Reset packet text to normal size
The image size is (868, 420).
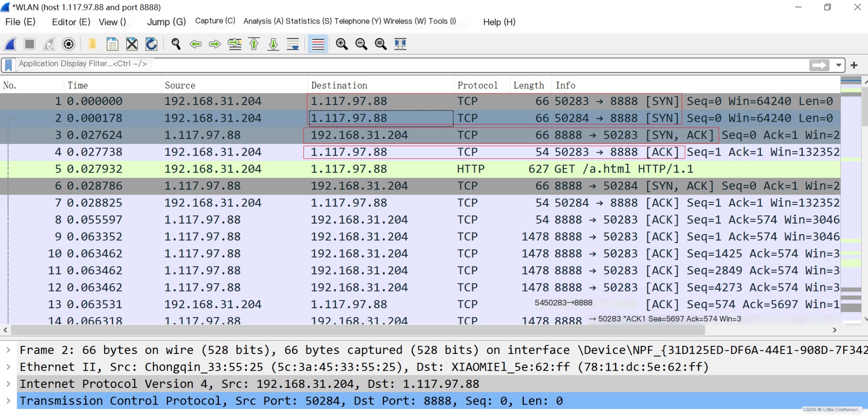pyautogui.click(x=381, y=44)
